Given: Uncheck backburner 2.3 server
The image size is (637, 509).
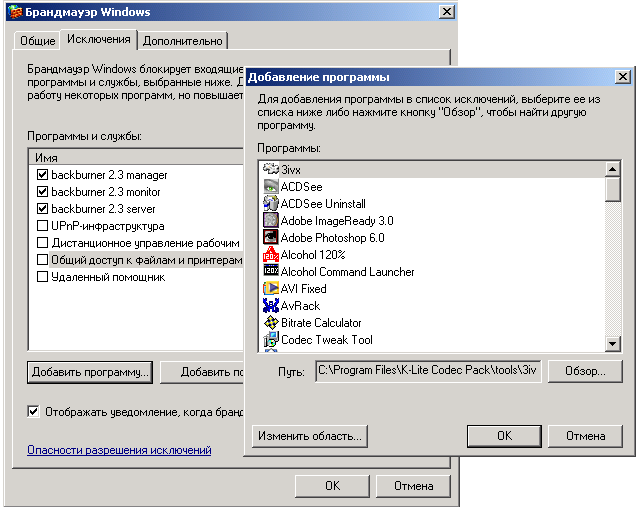Looking at the screenshot, I should [42, 209].
